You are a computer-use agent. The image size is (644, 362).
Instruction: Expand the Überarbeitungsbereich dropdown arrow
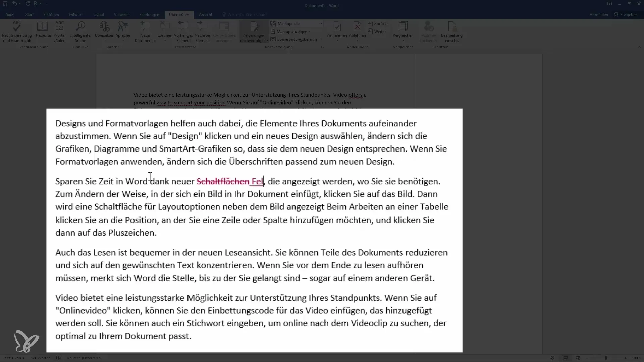321,39
